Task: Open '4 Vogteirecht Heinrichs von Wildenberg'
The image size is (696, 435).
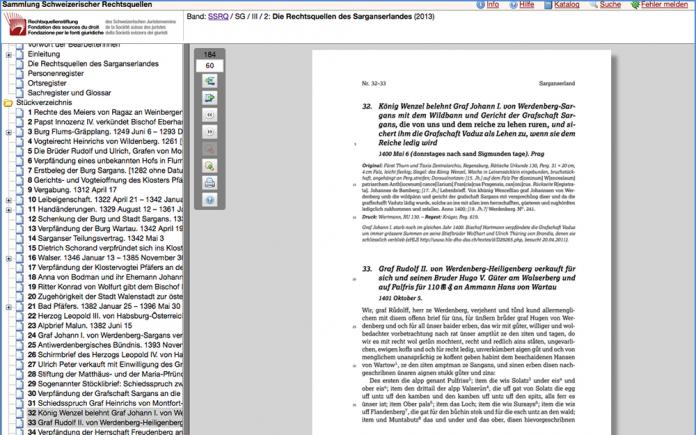Action: coord(105,142)
